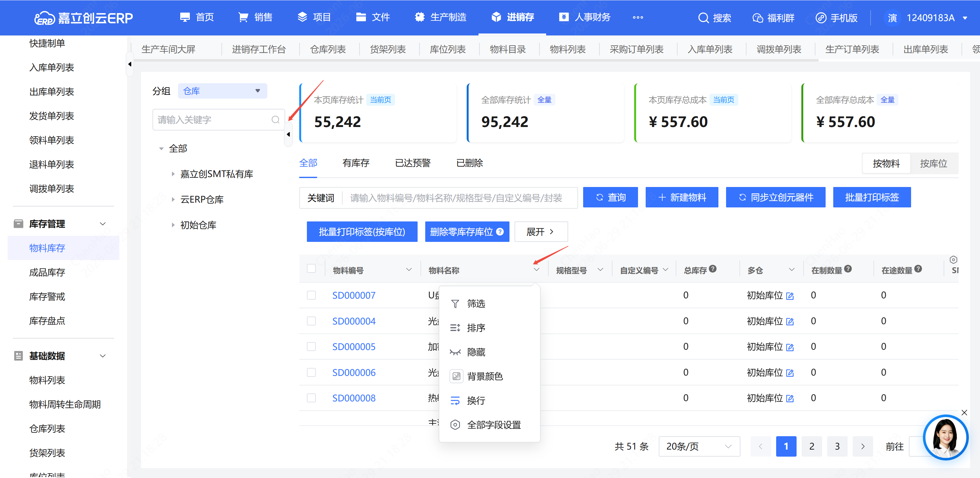980x478 pixels.
Task: Click help icon on 删除零库存库位 button
Action: [x=500, y=231]
